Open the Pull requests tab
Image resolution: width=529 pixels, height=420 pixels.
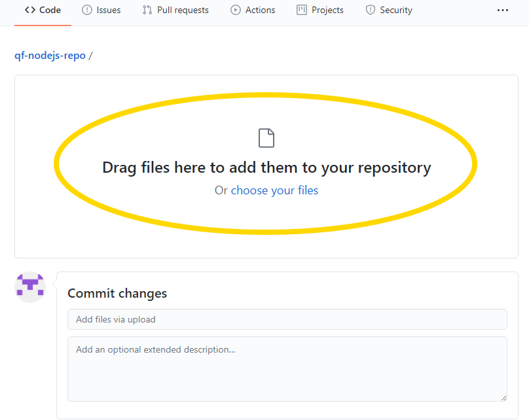click(x=183, y=10)
